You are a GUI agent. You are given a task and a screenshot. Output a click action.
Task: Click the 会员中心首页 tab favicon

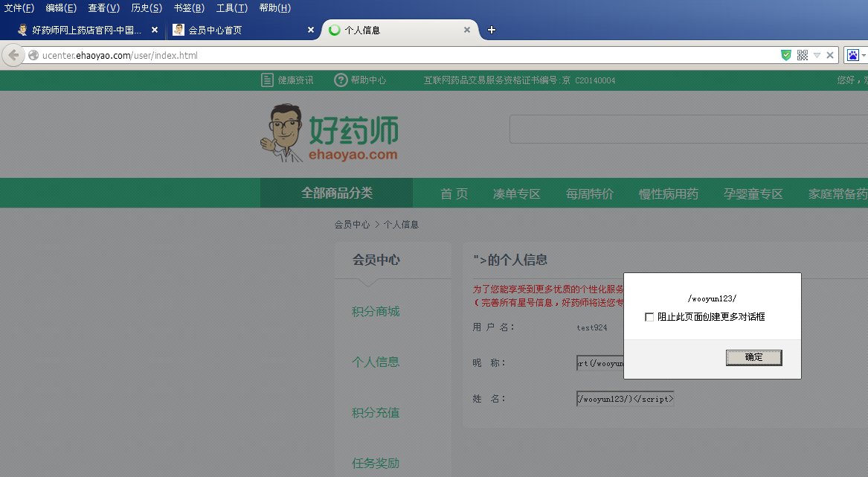(x=179, y=30)
